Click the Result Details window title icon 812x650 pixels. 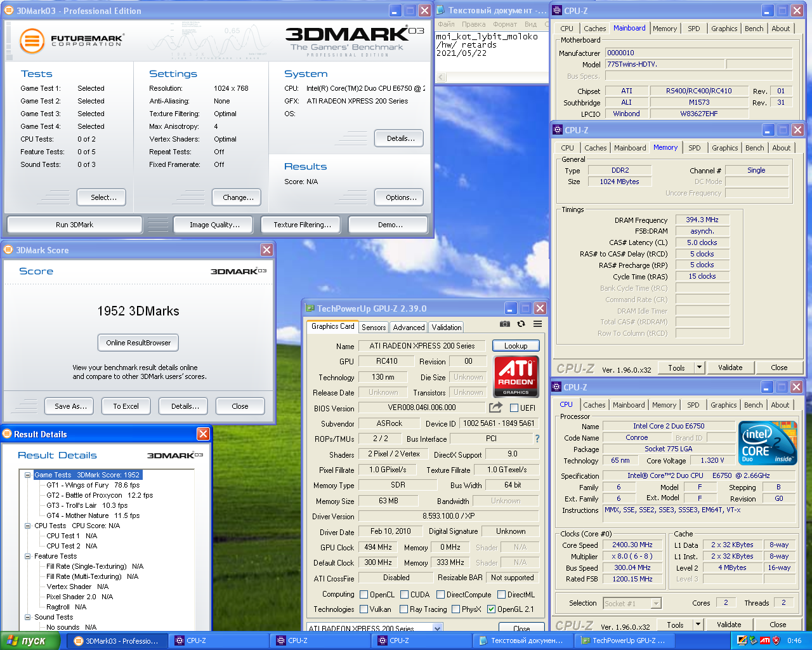pos(8,434)
